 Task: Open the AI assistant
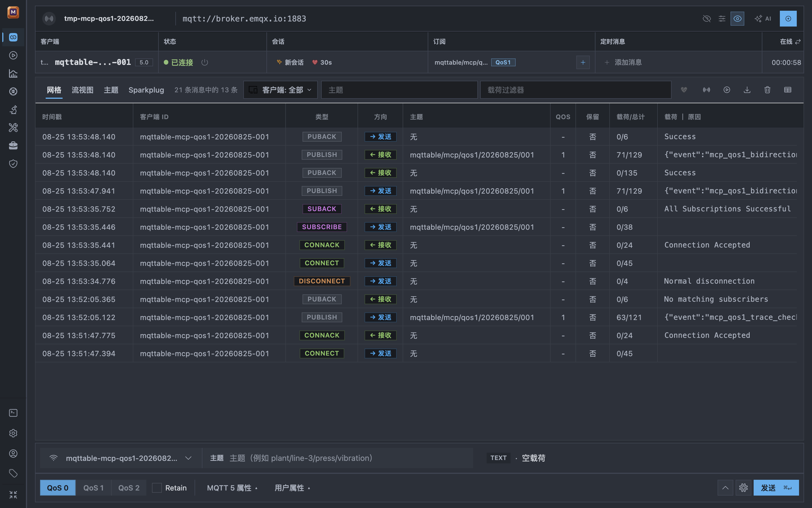763,18
